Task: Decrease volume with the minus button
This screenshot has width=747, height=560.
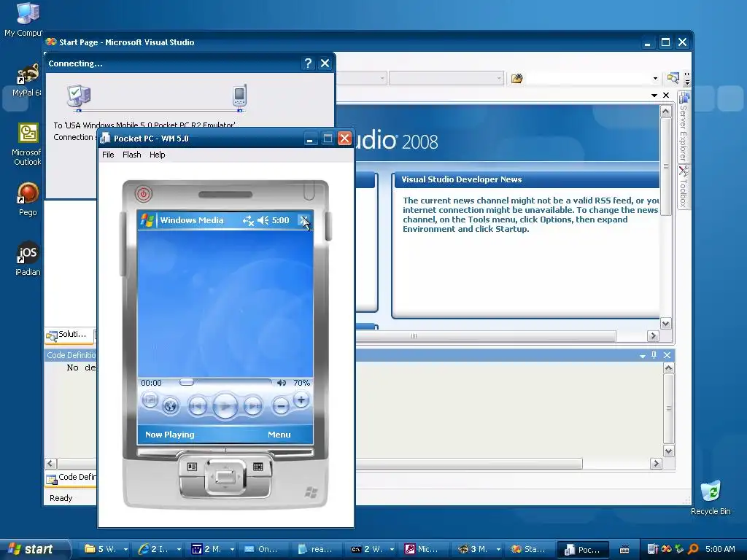Action: pos(281,405)
